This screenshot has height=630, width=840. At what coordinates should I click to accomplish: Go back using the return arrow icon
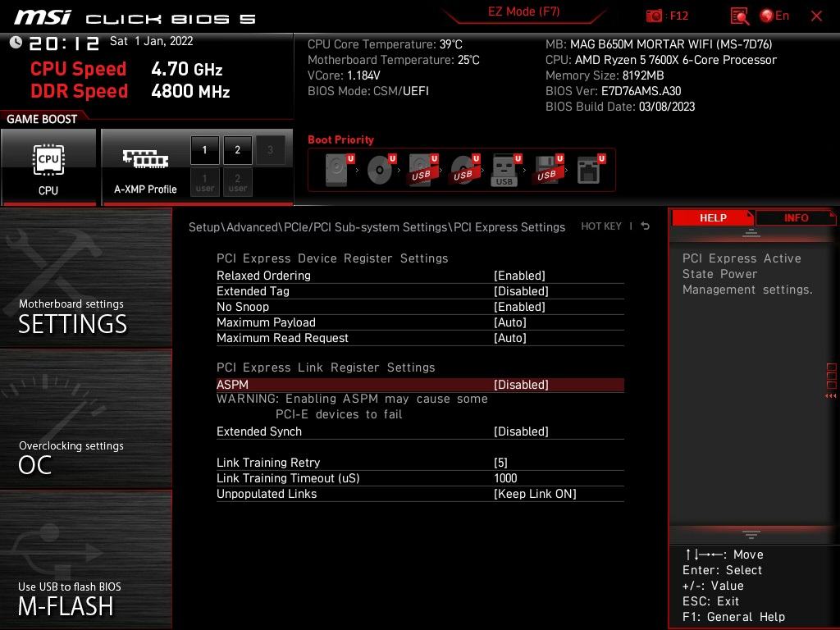[x=646, y=226]
